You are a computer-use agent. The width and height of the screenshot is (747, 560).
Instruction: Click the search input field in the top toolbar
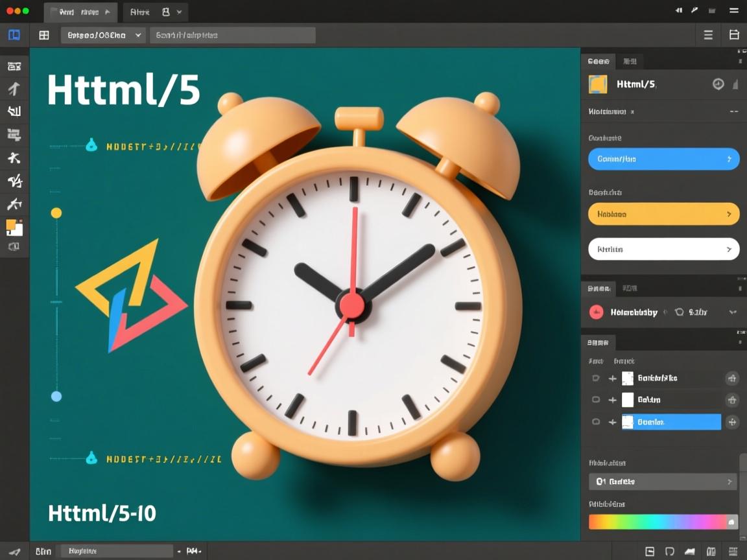(232, 35)
